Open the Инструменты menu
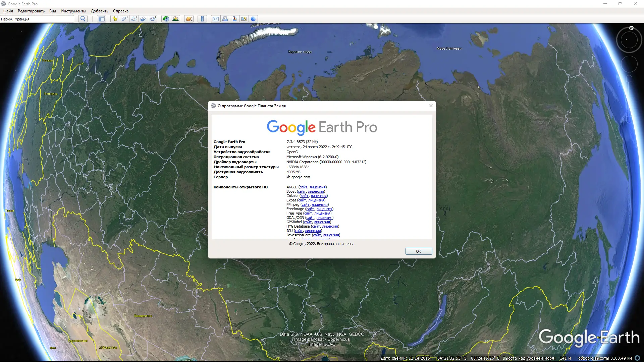Screen dimensions: 644x362 click(73, 11)
